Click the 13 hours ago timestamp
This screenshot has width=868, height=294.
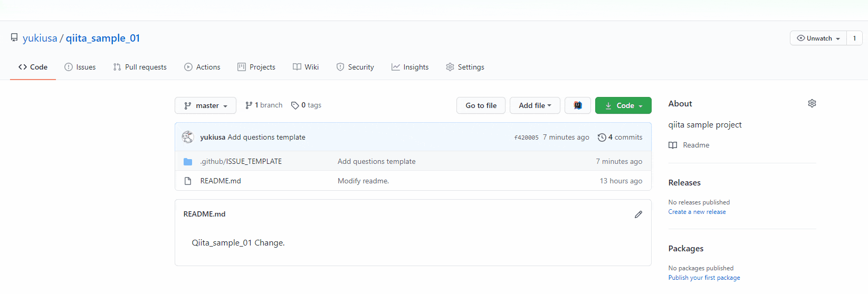coord(621,181)
